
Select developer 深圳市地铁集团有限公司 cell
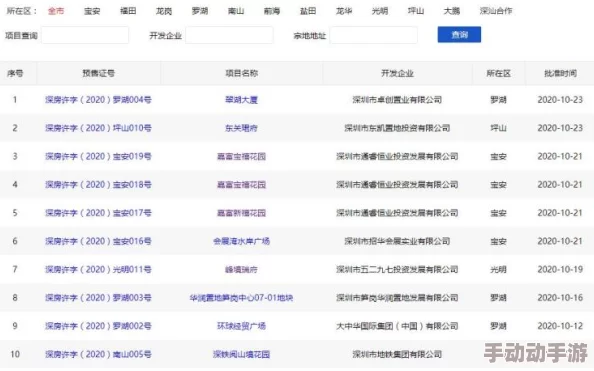click(397, 354)
